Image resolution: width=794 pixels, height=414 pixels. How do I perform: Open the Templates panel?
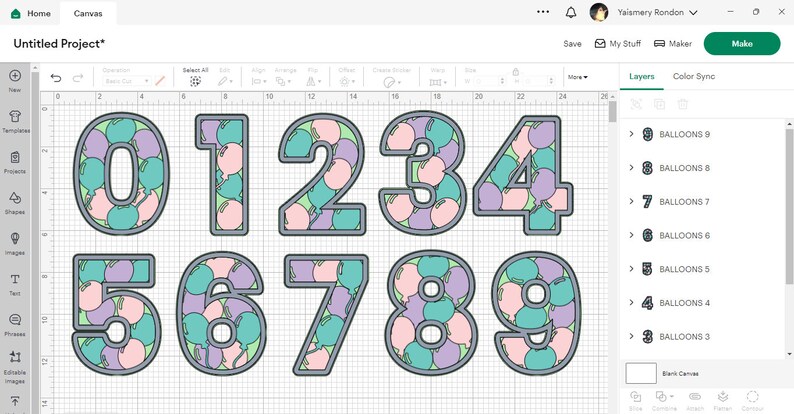pos(15,121)
